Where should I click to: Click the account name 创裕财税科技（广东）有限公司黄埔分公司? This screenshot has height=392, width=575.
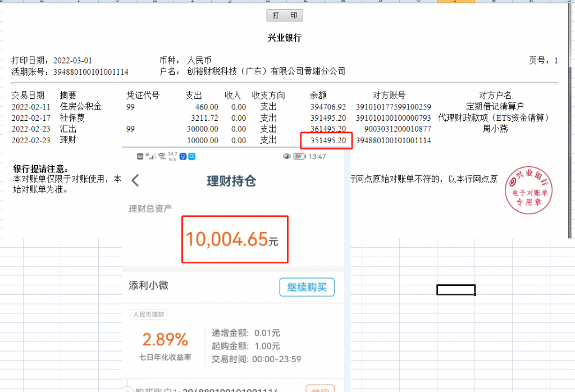point(266,71)
